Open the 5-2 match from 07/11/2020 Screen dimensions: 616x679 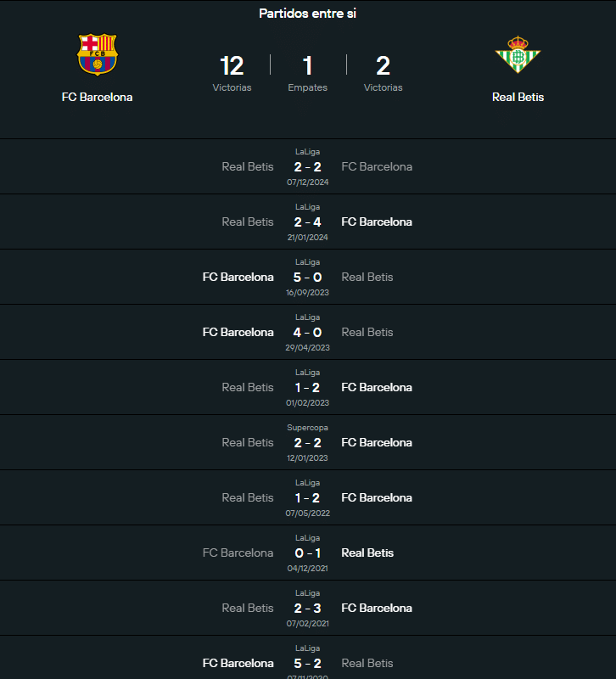click(307, 663)
